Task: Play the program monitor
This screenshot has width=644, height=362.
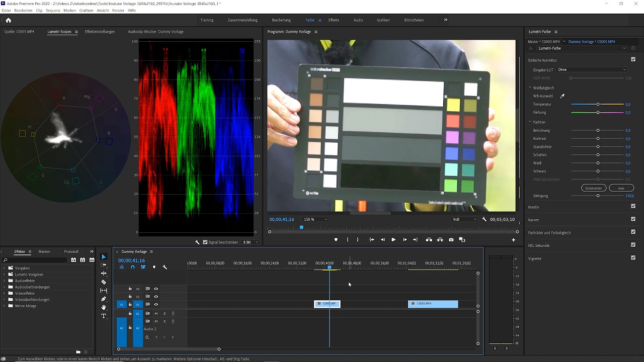Action: point(393,240)
